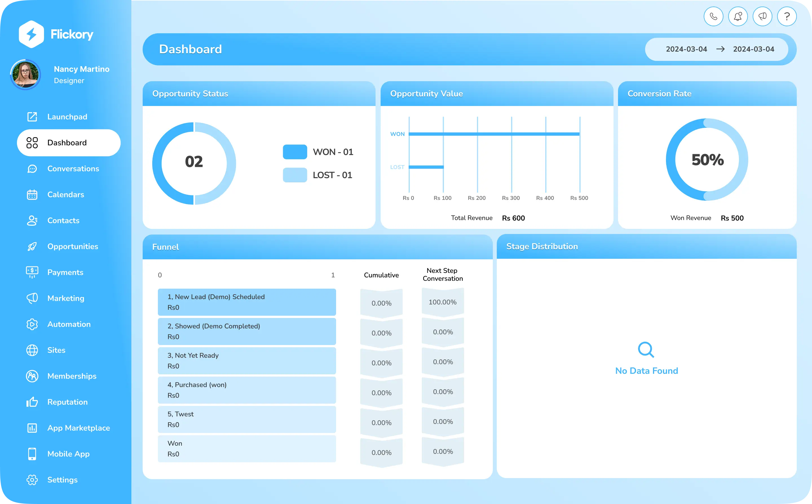Open Settings from the sidebar
This screenshot has height=504, width=812.
(x=62, y=480)
